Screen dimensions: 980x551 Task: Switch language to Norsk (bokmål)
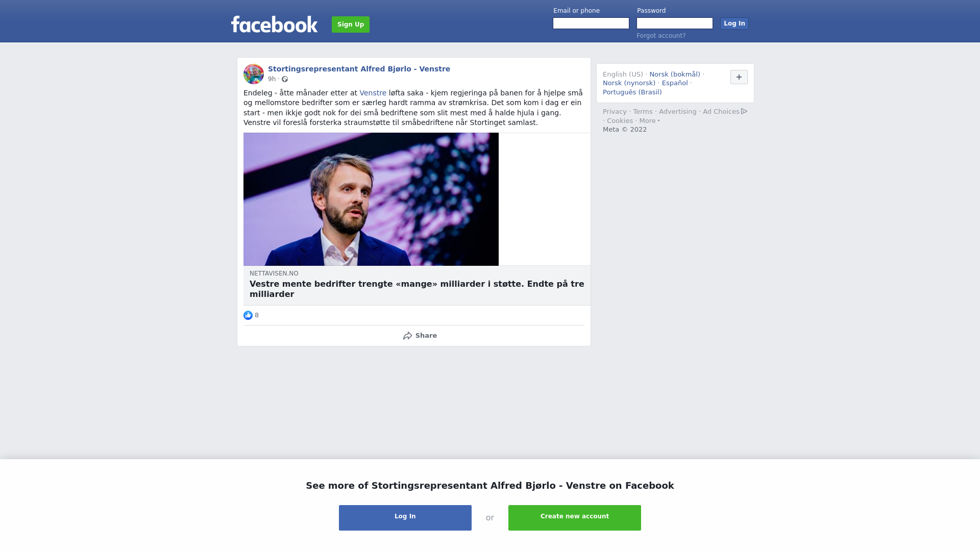pyautogui.click(x=675, y=74)
